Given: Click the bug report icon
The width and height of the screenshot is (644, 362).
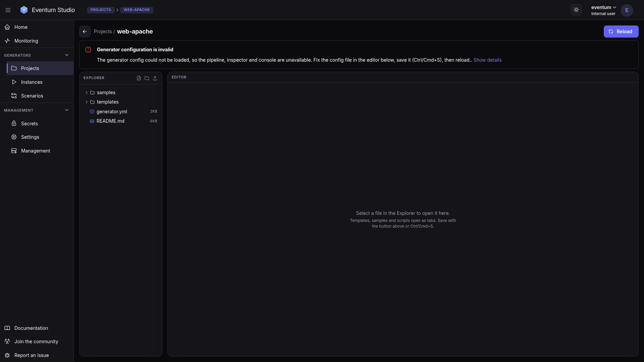Looking at the screenshot, I should tap(7, 355).
